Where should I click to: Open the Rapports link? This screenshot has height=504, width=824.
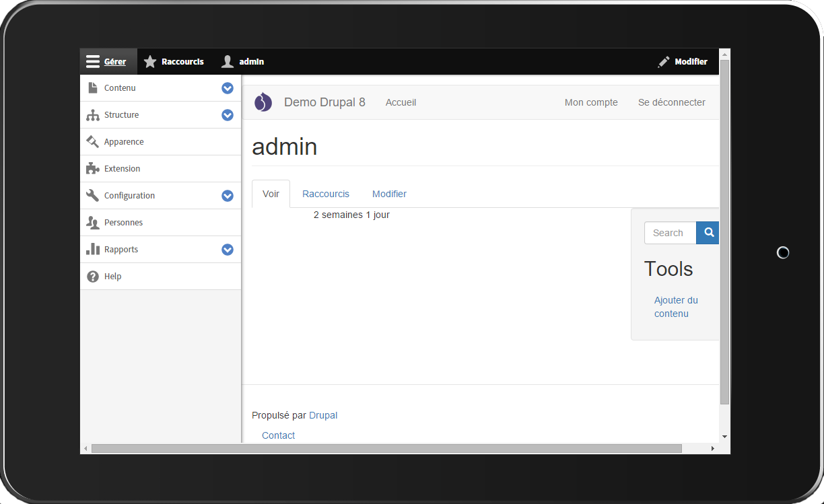pyautogui.click(x=121, y=250)
